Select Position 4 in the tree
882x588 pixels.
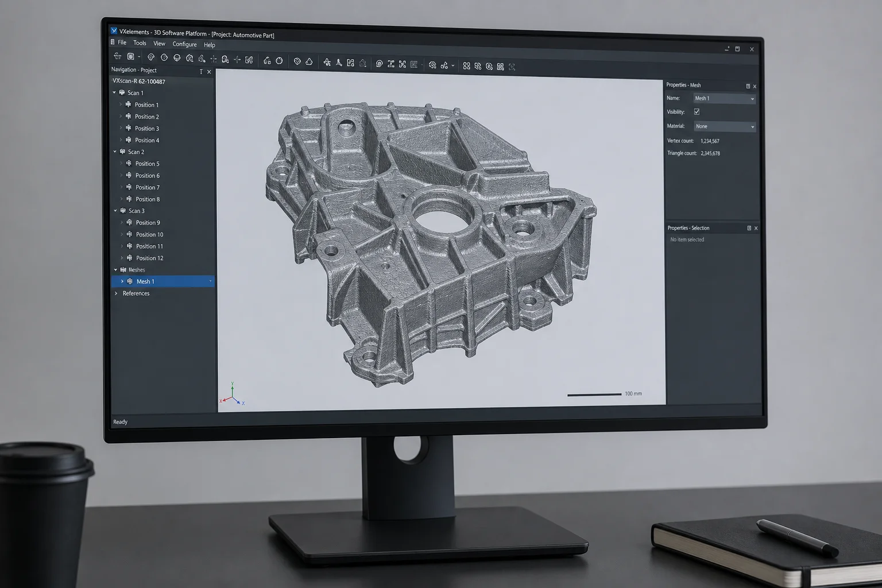(x=147, y=140)
